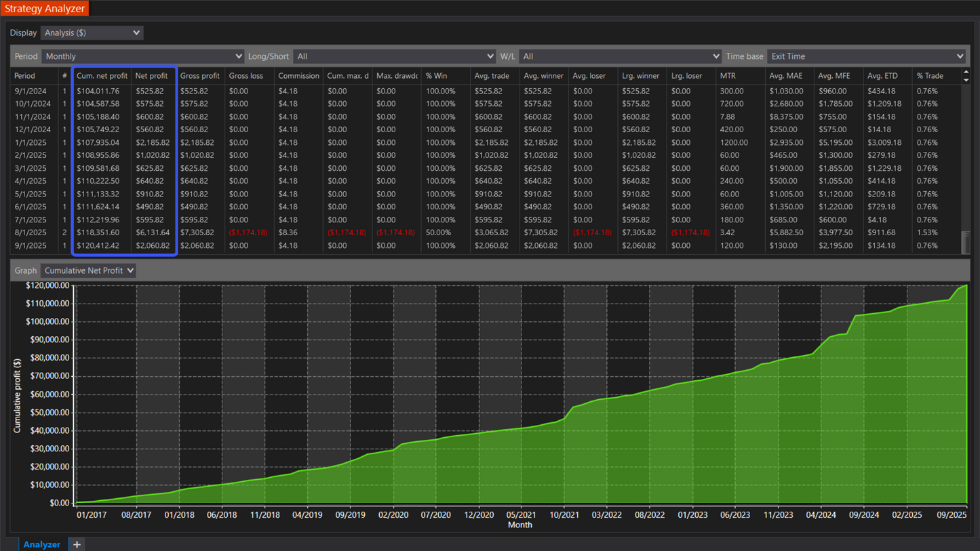980x551 pixels.
Task: Open the W/L filter dropdown
Action: point(620,56)
